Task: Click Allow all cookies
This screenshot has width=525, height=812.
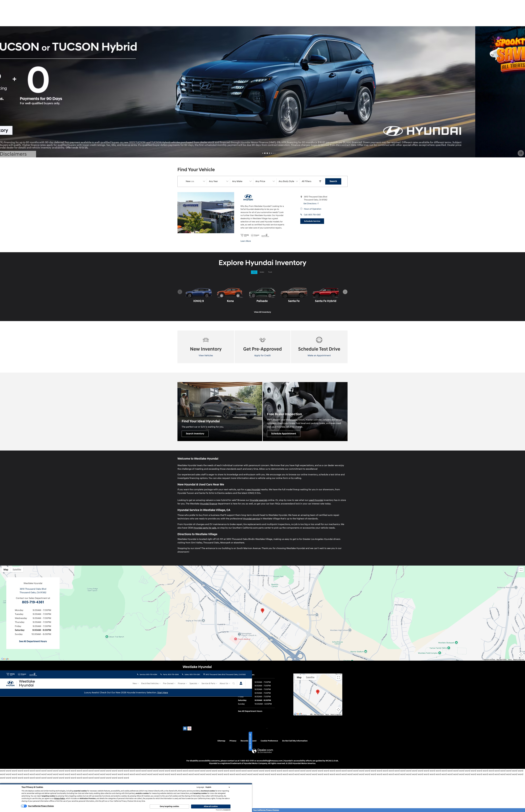Action: pyautogui.click(x=211, y=806)
